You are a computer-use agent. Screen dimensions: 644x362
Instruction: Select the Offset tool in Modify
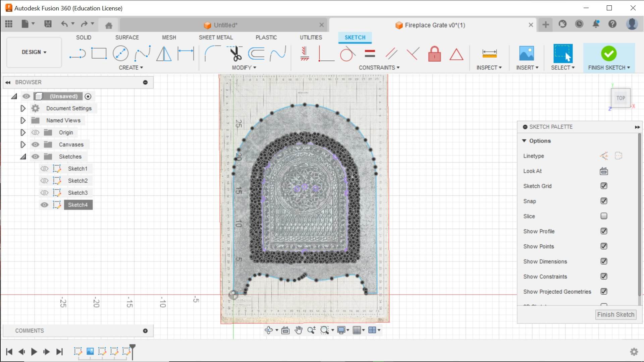coord(256,54)
